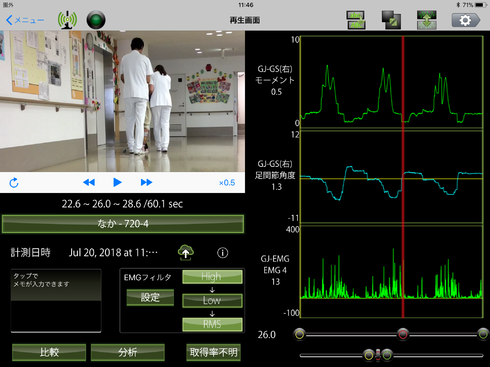Click the left yellow range handle on timeline
This screenshot has width=490, height=367.
300,334
